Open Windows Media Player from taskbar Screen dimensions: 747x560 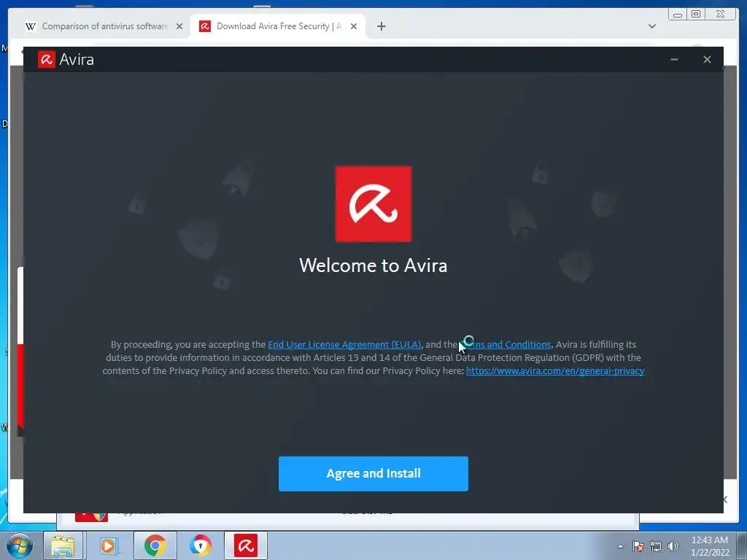click(x=108, y=545)
